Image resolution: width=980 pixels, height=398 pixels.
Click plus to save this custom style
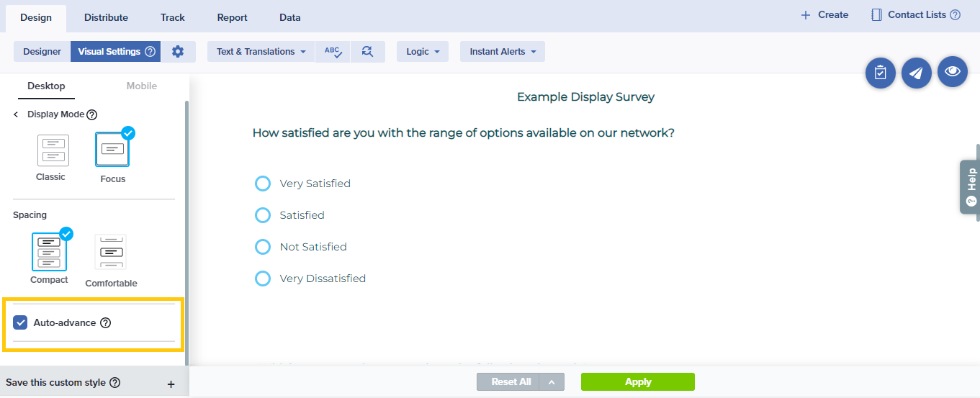[x=171, y=384]
